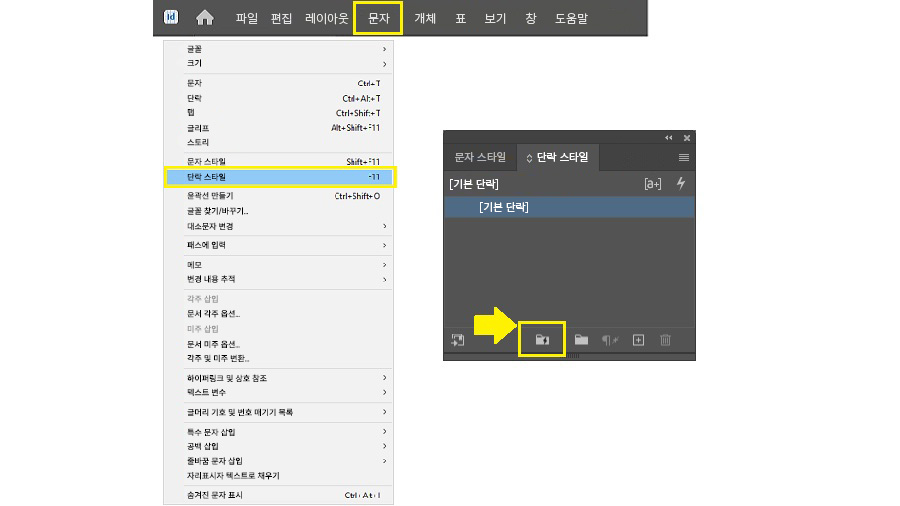Screen dimensions: 900x506
Task: Open the 창 menu
Action: tap(530, 18)
